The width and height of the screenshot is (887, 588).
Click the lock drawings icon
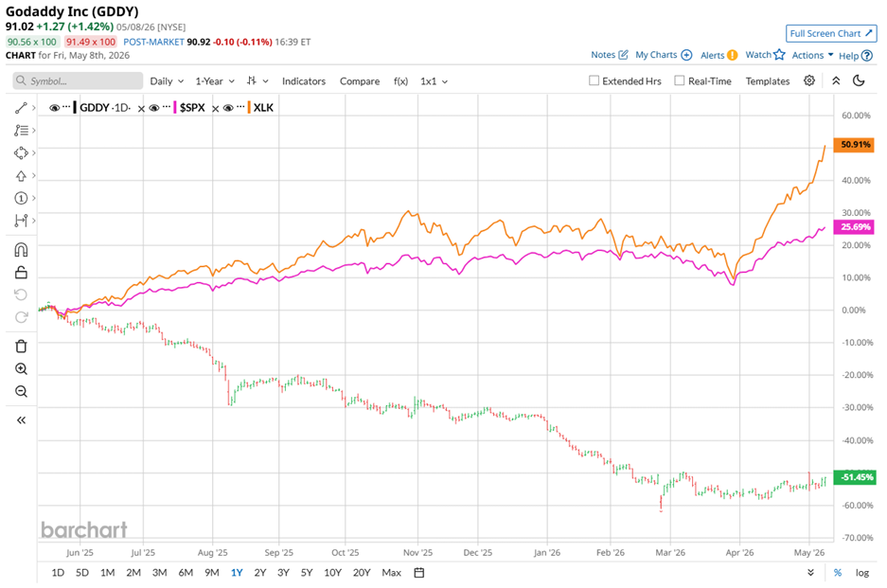pyautogui.click(x=21, y=273)
